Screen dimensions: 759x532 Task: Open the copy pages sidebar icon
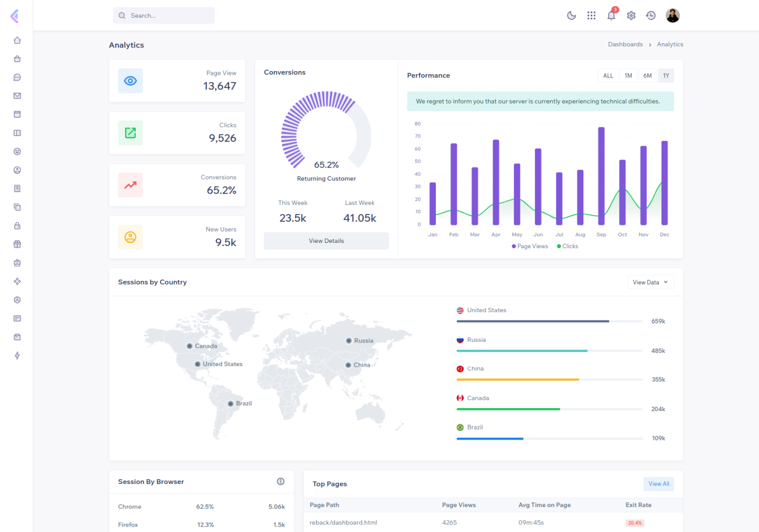(17, 207)
